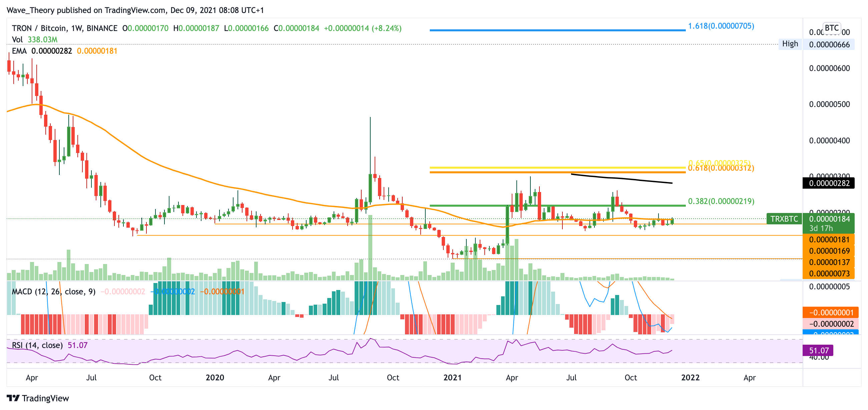The image size is (868, 410).
Task: Click the RSI (14, close) label
Action: 37,345
